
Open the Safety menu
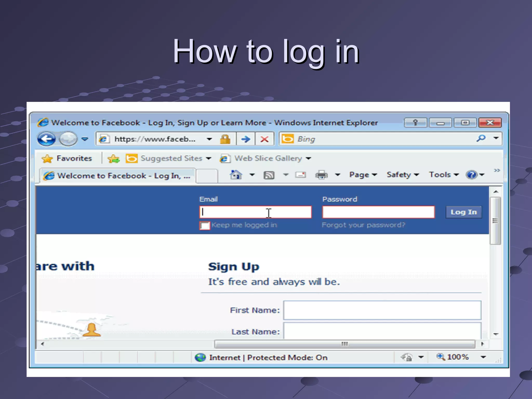[x=403, y=175]
